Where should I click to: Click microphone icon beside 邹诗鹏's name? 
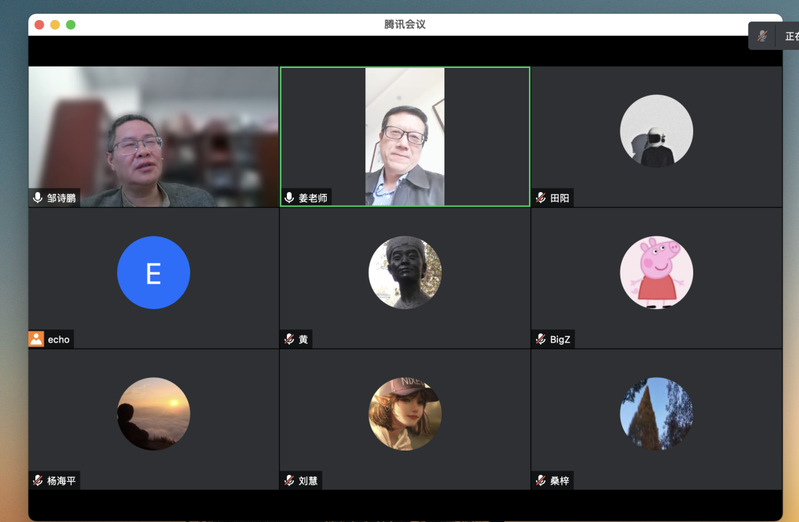tap(38, 198)
